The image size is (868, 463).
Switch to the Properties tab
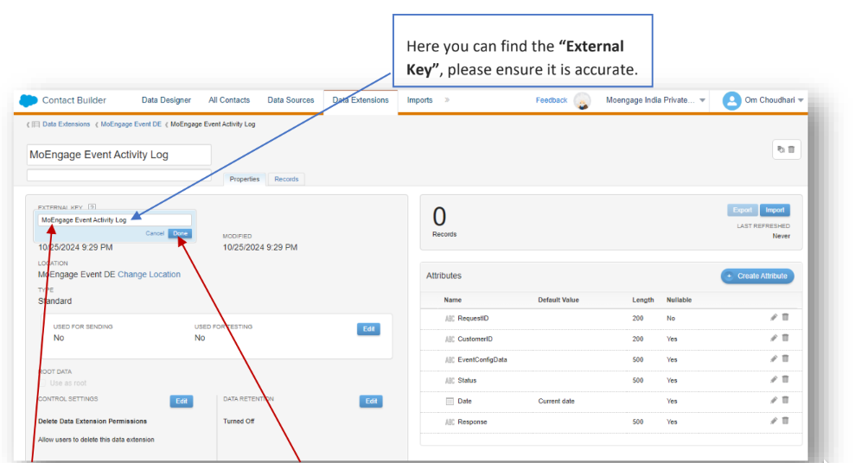pyautogui.click(x=244, y=179)
